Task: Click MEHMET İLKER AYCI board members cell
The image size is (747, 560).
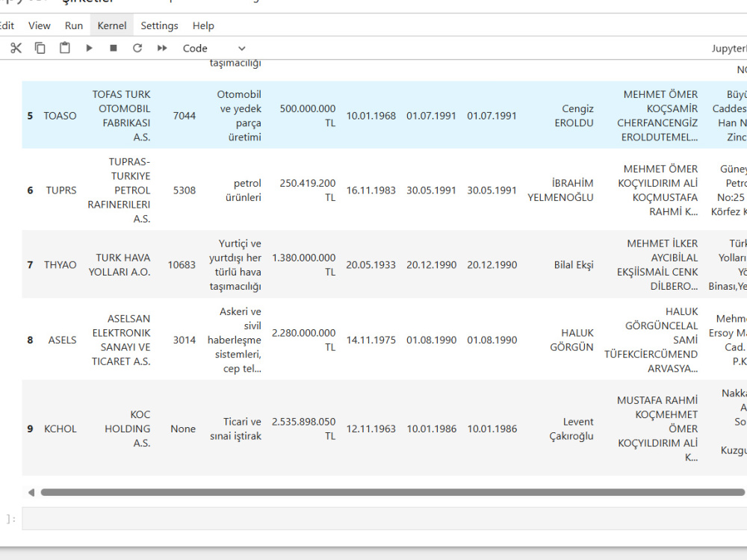Action: pos(657,265)
